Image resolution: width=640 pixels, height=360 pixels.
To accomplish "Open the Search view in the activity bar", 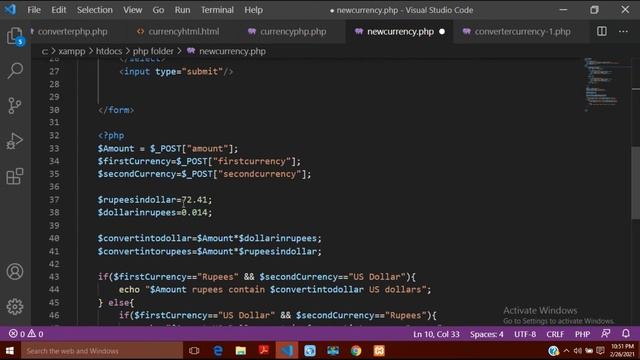I will 15,70.
